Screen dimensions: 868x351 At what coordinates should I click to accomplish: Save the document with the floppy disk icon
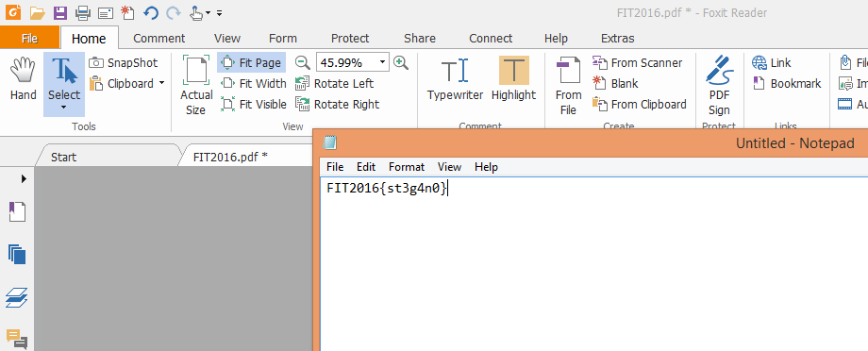[59, 12]
